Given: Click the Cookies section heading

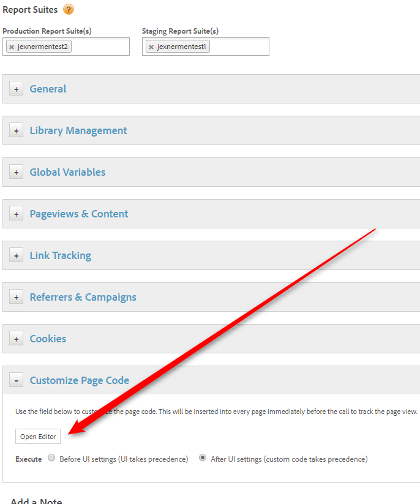Looking at the screenshot, I should tap(48, 339).
